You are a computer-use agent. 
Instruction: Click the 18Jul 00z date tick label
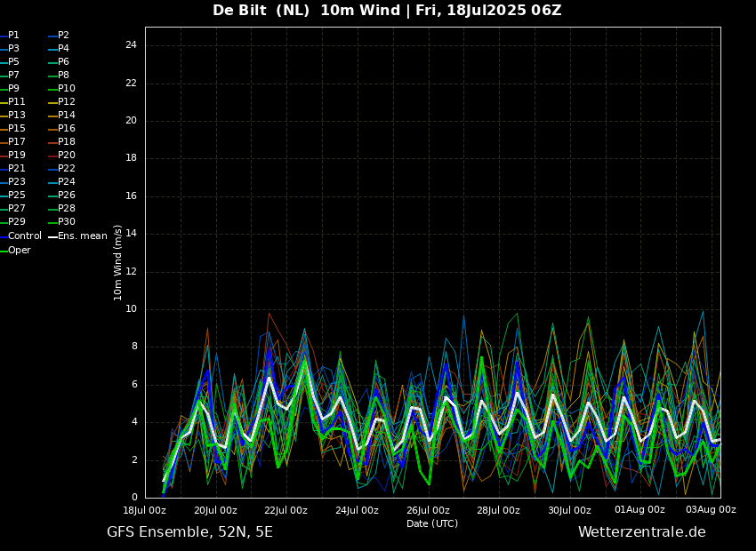click(145, 510)
